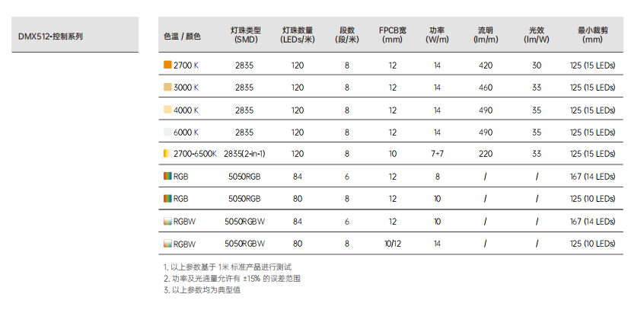Image resolution: width=644 pixels, height=310 pixels.
Task: Click the 2700-6500K gradient swatch
Action: pos(167,153)
